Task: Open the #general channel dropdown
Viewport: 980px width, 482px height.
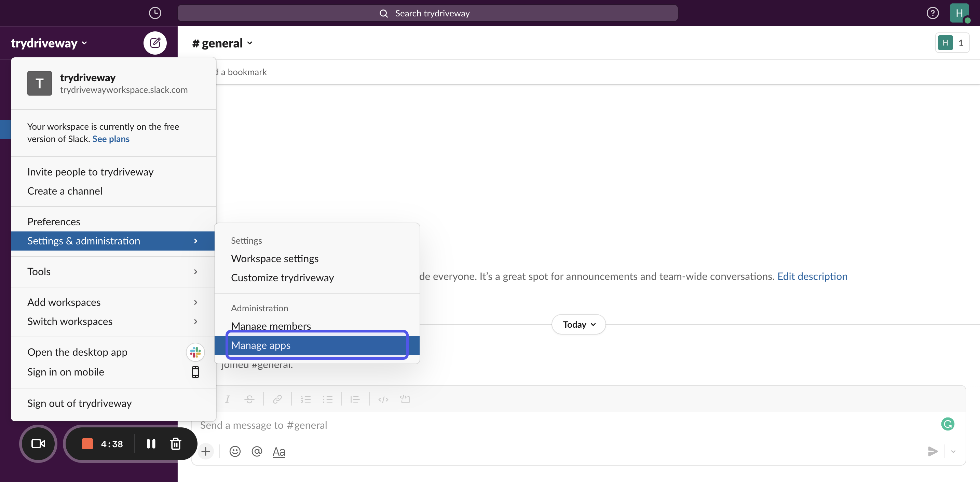Action: (x=222, y=43)
